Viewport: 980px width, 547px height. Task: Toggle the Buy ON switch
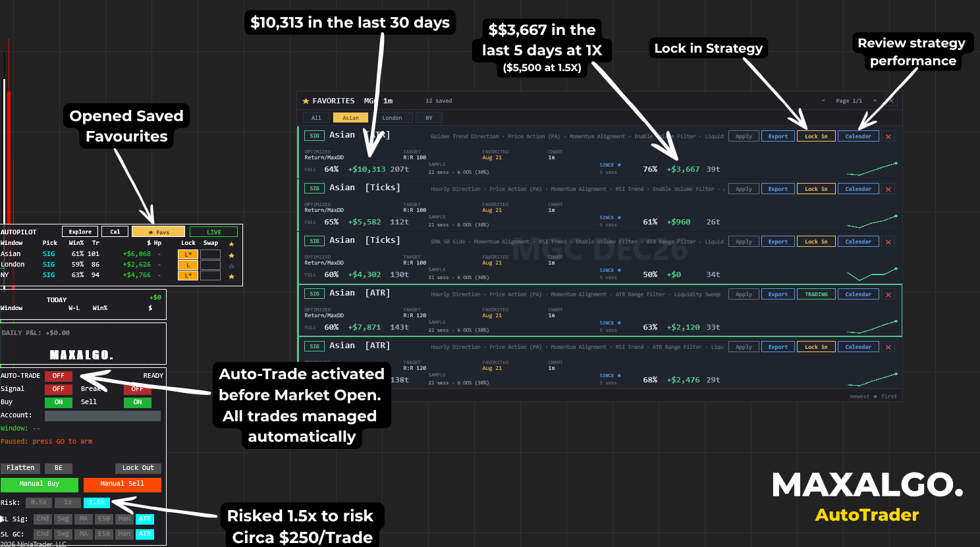(x=59, y=402)
